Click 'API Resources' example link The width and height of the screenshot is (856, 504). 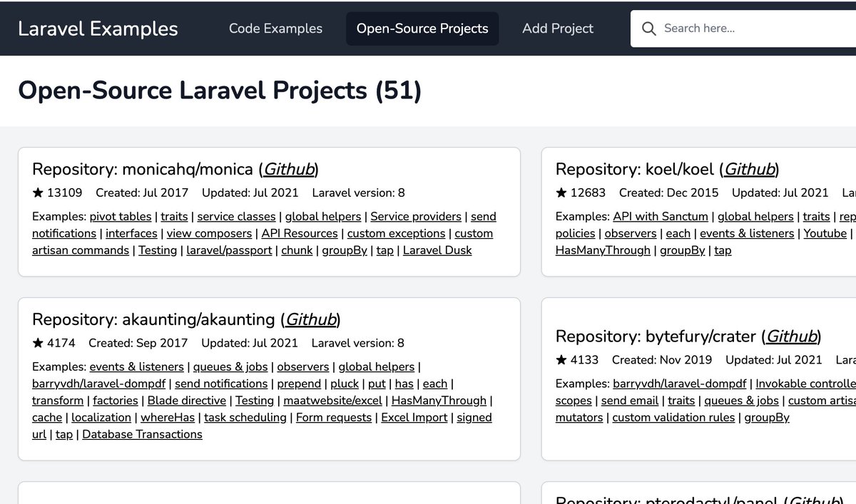[x=300, y=234]
